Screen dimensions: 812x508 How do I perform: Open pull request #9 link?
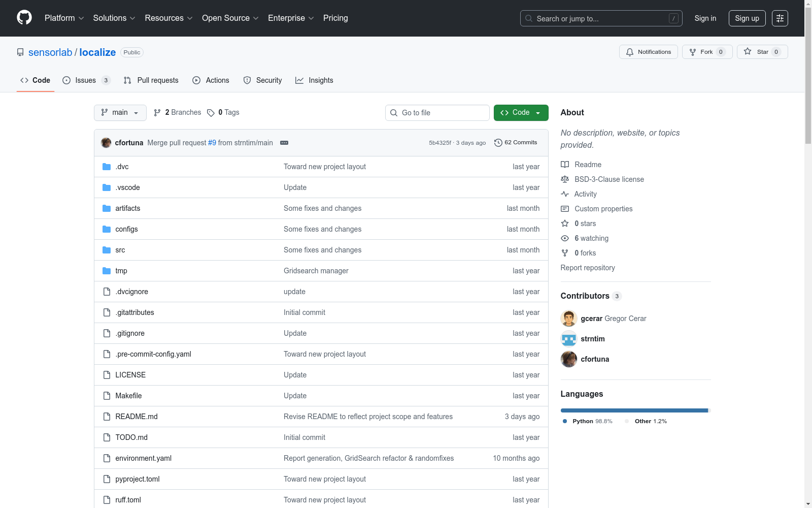point(212,143)
